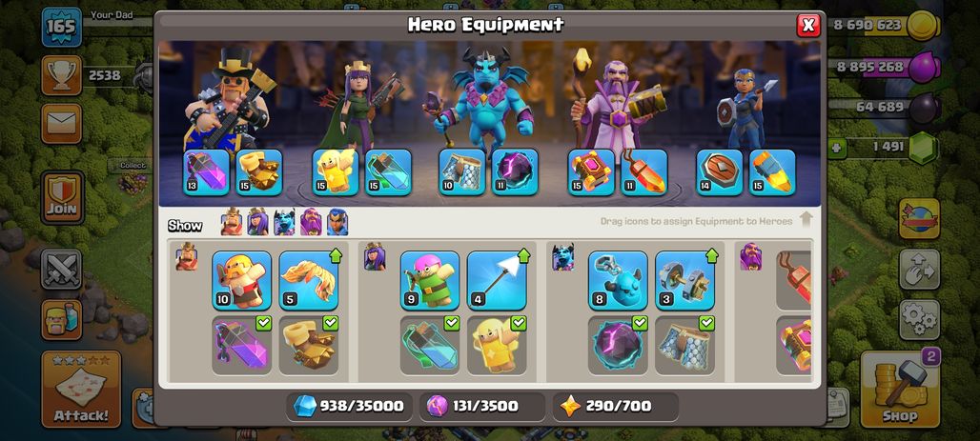Select the equipped Dark Orb with checkmark
Viewport: 980px width, 441px height.
click(x=618, y=346)
